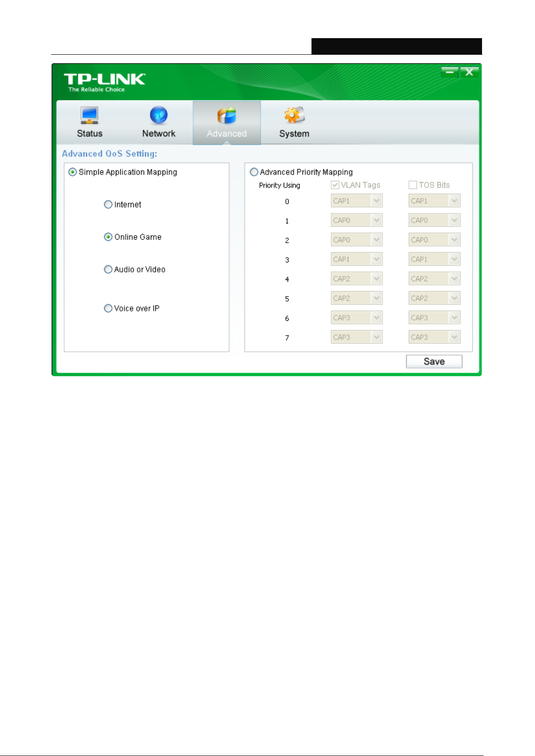Click the Status monitor icon
This screenshot has width=535, height=756.
pyautogui.click(x=89, y=115)
